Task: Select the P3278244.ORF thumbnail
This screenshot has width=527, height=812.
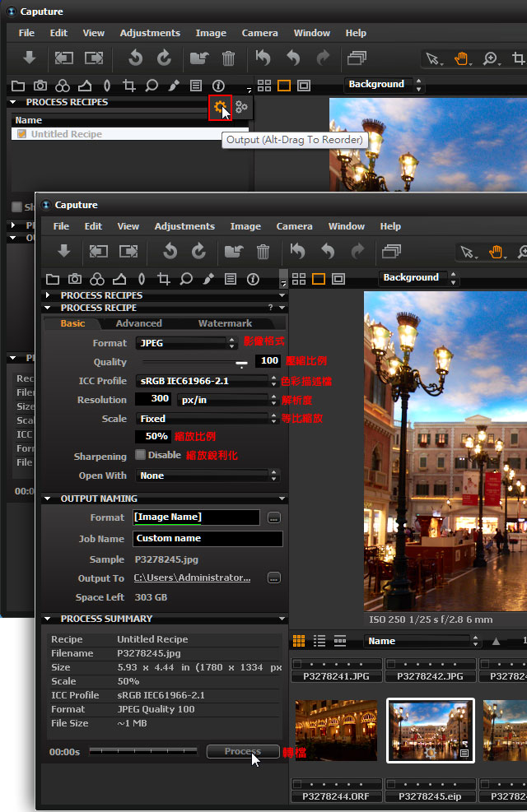Action: click(x=336, y=731)
